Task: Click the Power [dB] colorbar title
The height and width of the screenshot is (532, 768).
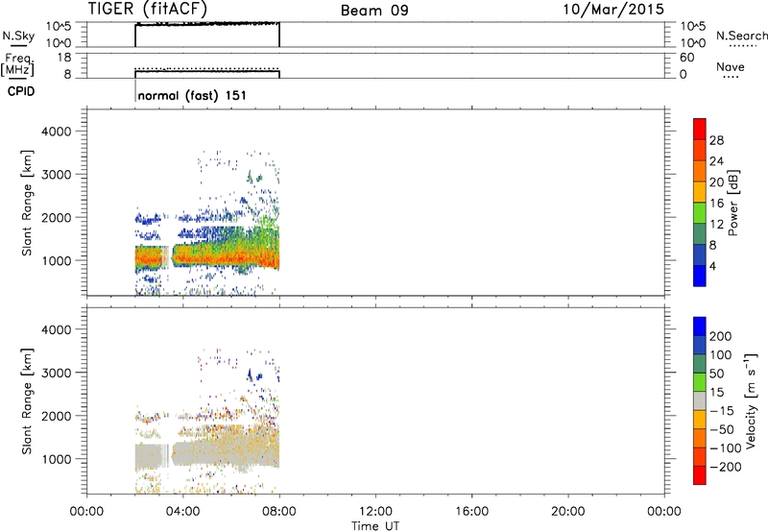Action: click(733, 203)
